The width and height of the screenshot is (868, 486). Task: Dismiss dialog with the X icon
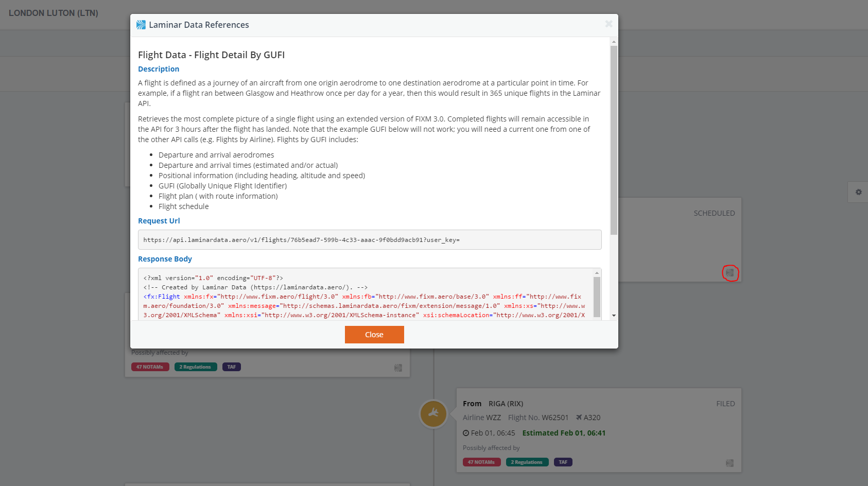click(609, 24)
